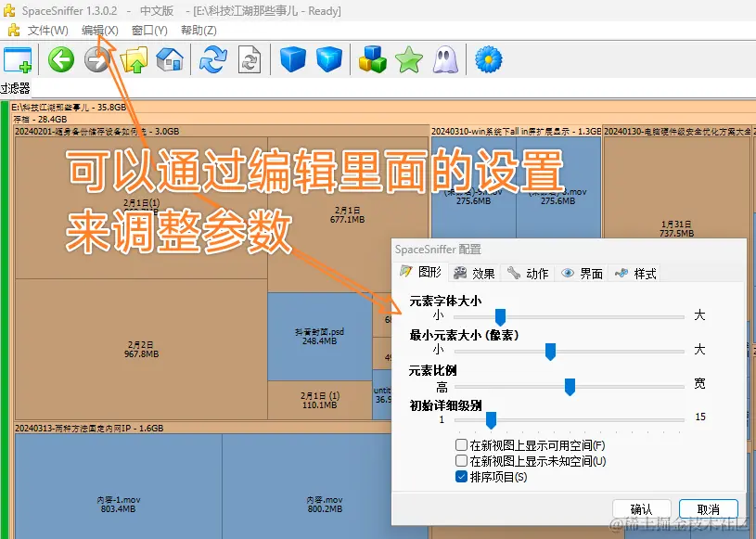The image size is (756, 539).
Task: Switch to the 样式 tab
Action: coord(635,274)
